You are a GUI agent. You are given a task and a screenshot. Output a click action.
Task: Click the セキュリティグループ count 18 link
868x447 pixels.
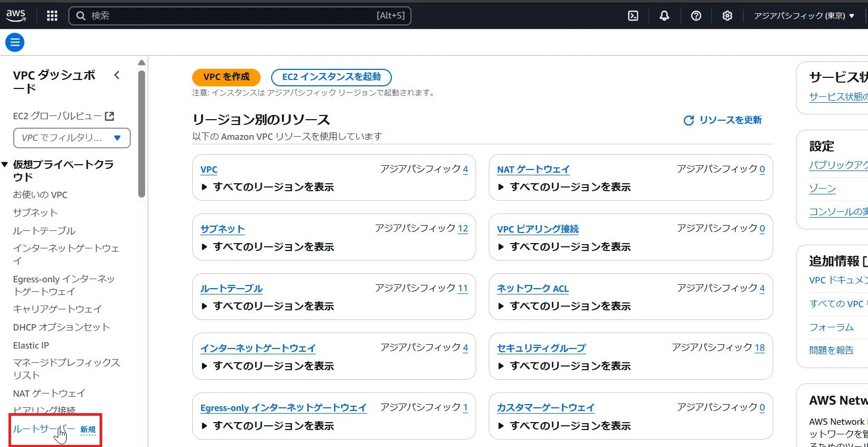click(x=759, y=347)
